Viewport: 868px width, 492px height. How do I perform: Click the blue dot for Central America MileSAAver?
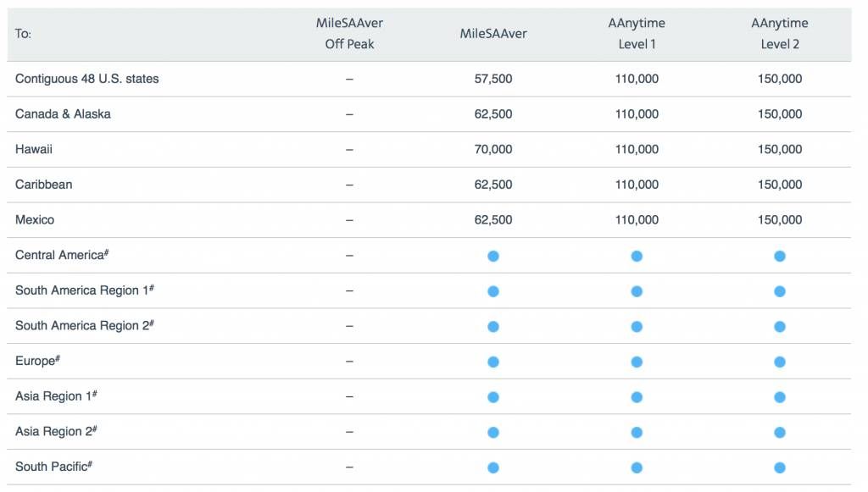(x=493, y=256)
